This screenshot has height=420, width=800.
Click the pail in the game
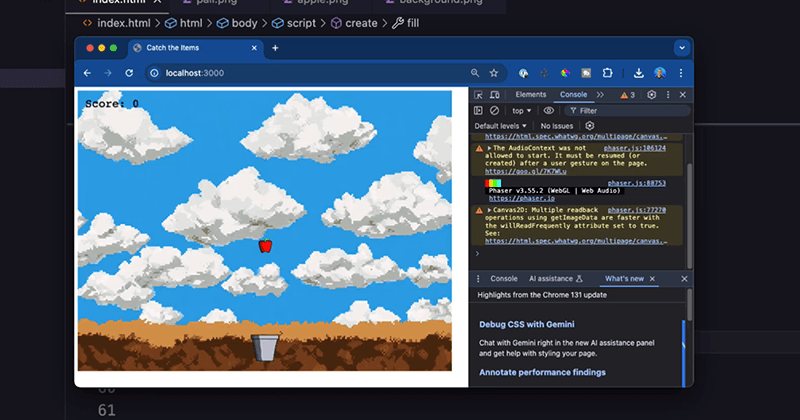tap(265, 348)
